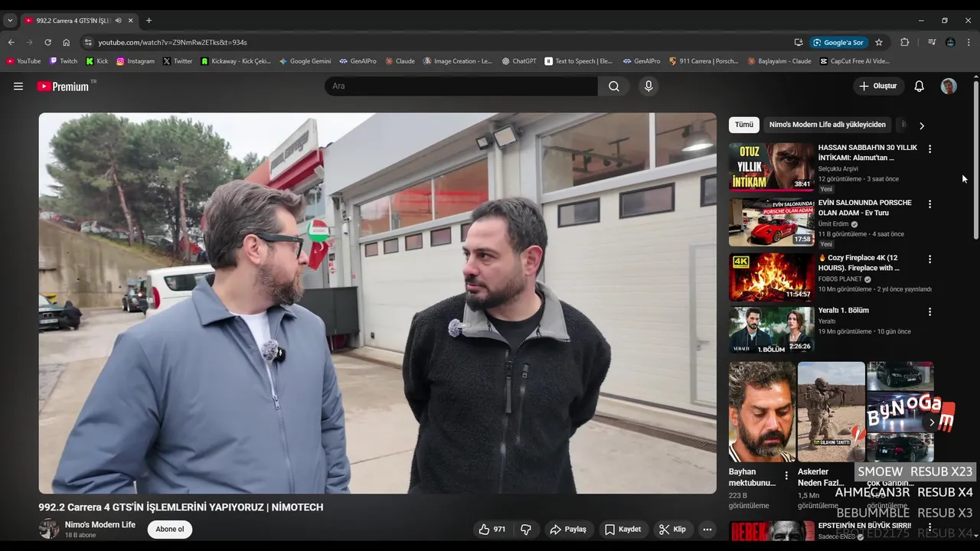Screen dimensions: 980x551
Task: Like the video with thumbs up
Action: [492, 529]
